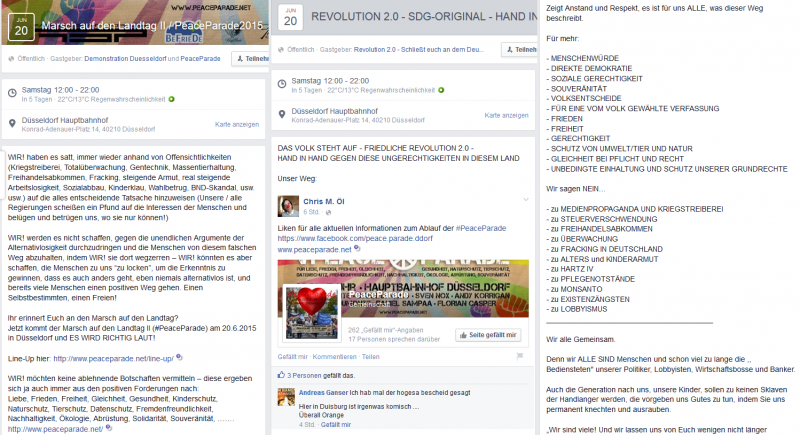
Task: Click the green rain-probability icon in left event
Action: [171, 99]
